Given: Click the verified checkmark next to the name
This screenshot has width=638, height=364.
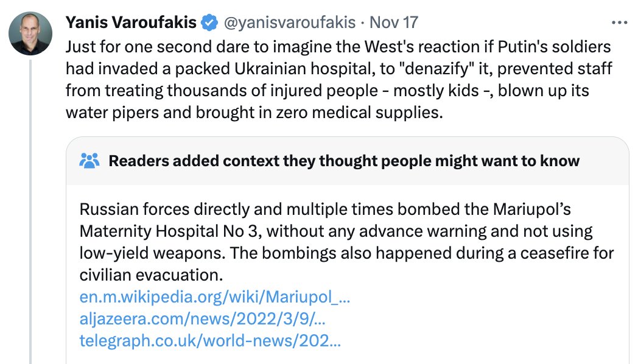Looking at the screenshot, I should click(x=208, y=22).
